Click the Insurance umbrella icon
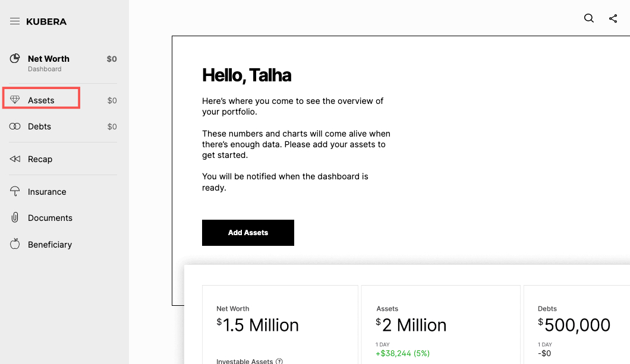Screen dimensions: 630x364 14,191
